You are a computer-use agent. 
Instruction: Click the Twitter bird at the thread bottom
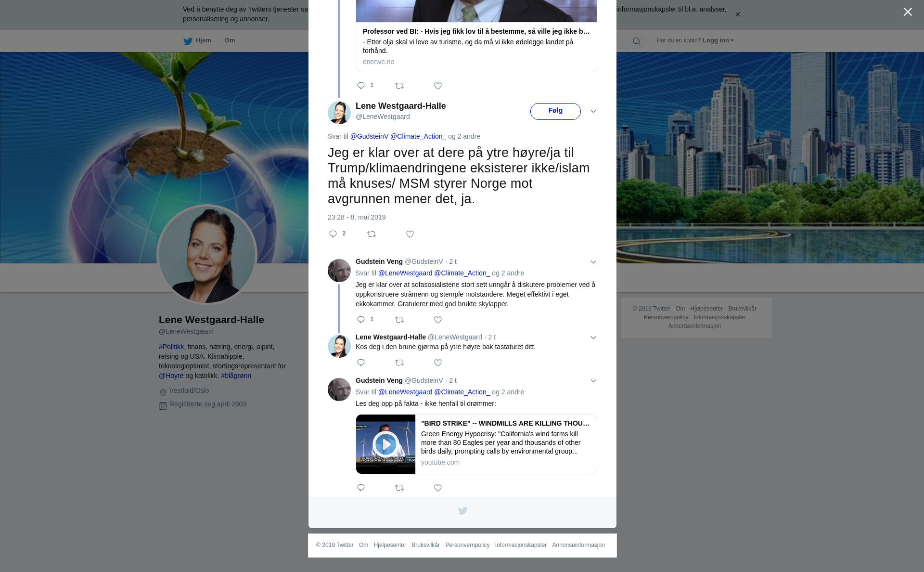point(462,511)
